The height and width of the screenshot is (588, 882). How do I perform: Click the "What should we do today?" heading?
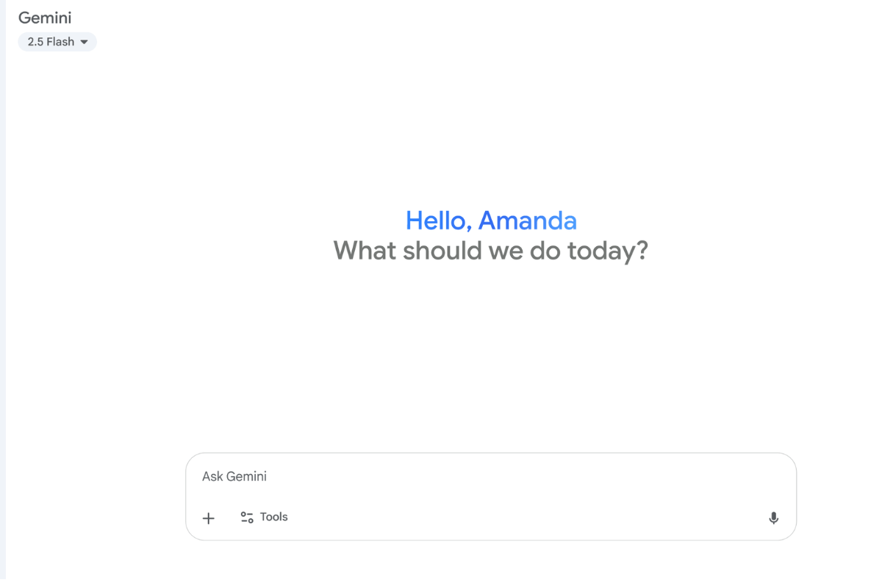490,251
